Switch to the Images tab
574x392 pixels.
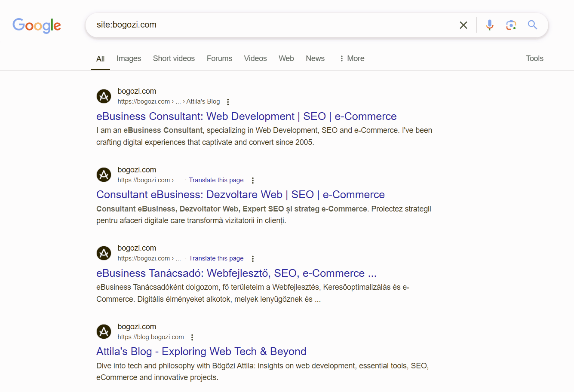(128, 58)
